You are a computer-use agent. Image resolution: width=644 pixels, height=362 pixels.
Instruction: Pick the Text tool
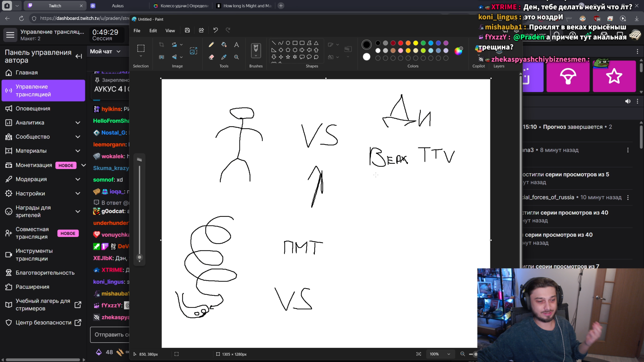tap(236, 44)
